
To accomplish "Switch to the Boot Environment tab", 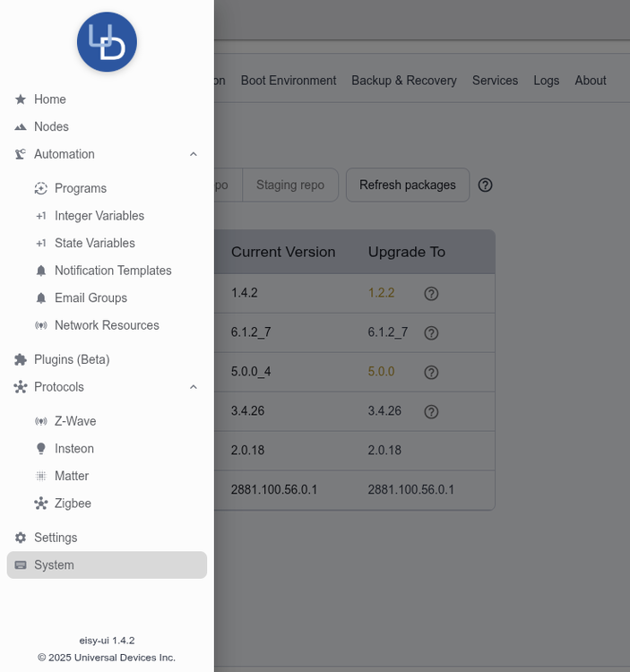I will tap(289, 81).
